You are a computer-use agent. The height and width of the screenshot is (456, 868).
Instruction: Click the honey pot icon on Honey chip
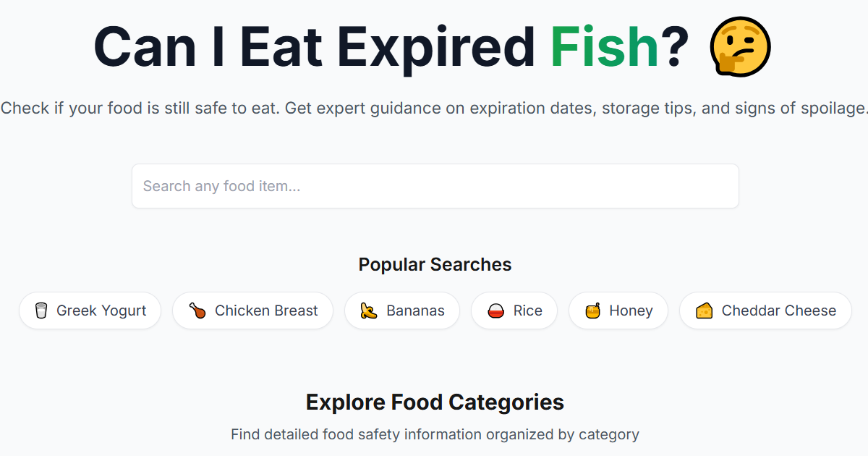pyautogui.click(x=595, y=310)
